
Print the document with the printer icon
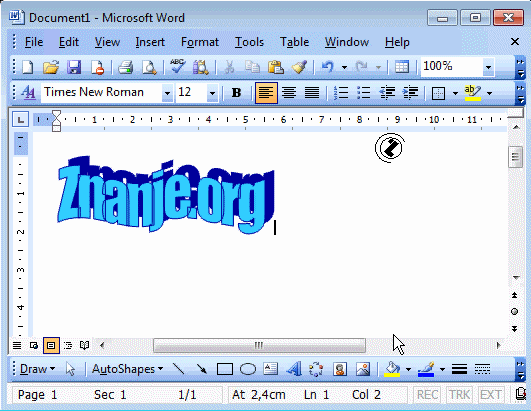125,67
